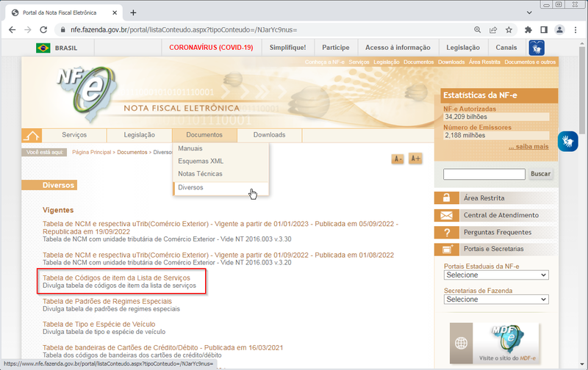Click Página Principal breadcrumb
Viewport: 588px width, 370px height.
(91, 153)
